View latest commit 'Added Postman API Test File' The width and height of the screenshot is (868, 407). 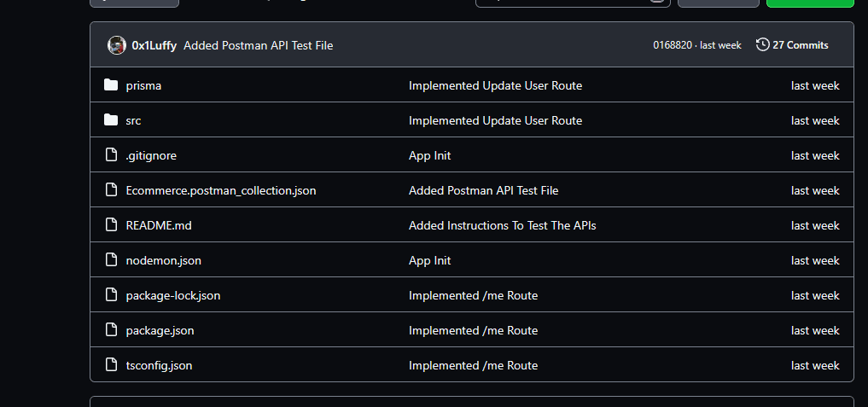tap(258, 45)
